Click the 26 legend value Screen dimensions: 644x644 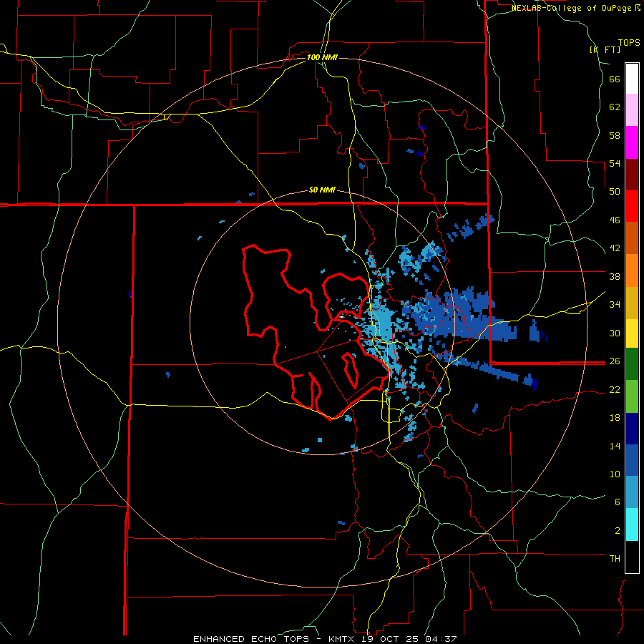coord(615,361)
